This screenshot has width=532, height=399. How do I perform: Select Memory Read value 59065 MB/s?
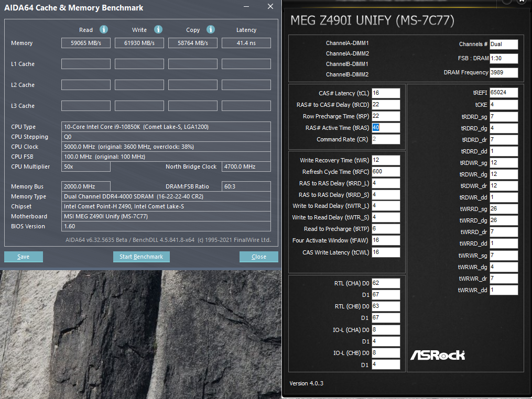[x=86, y=43]
